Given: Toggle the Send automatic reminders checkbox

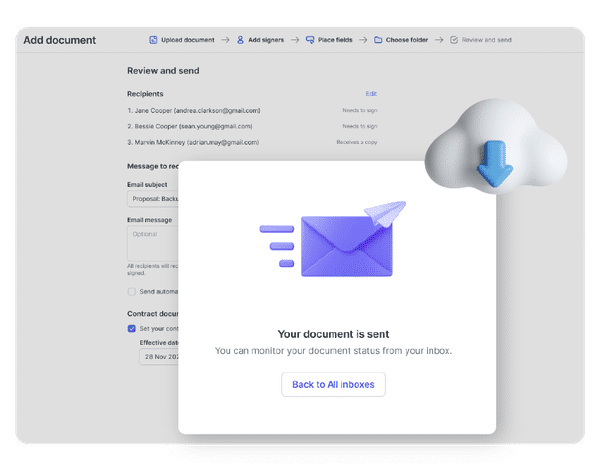Looking at the screenshot, I should 132,292.
